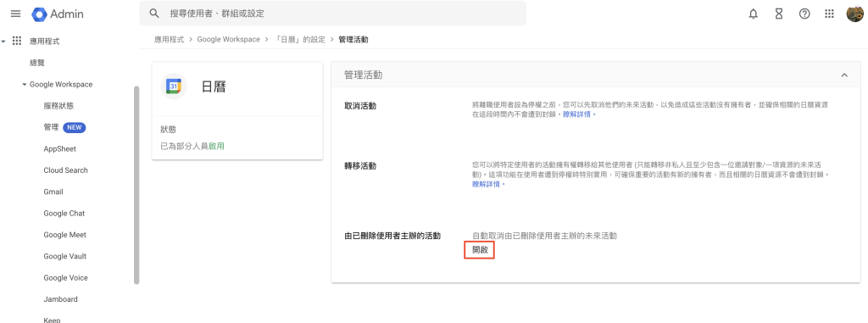Click 瞭解詳情 link under 取消活動
868x323 pixels.
[x=577, y=114]
